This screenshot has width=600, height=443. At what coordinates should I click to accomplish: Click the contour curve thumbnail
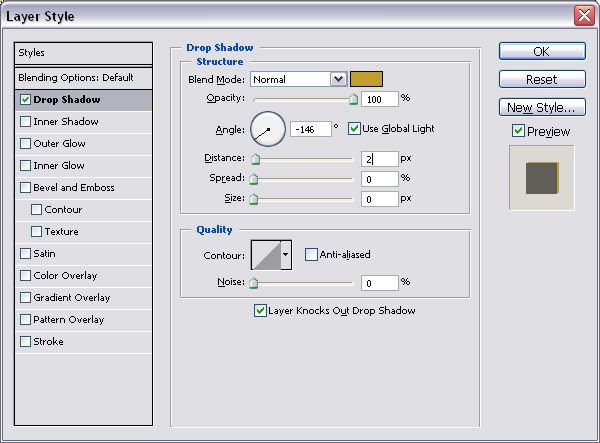tap(266, 255)
